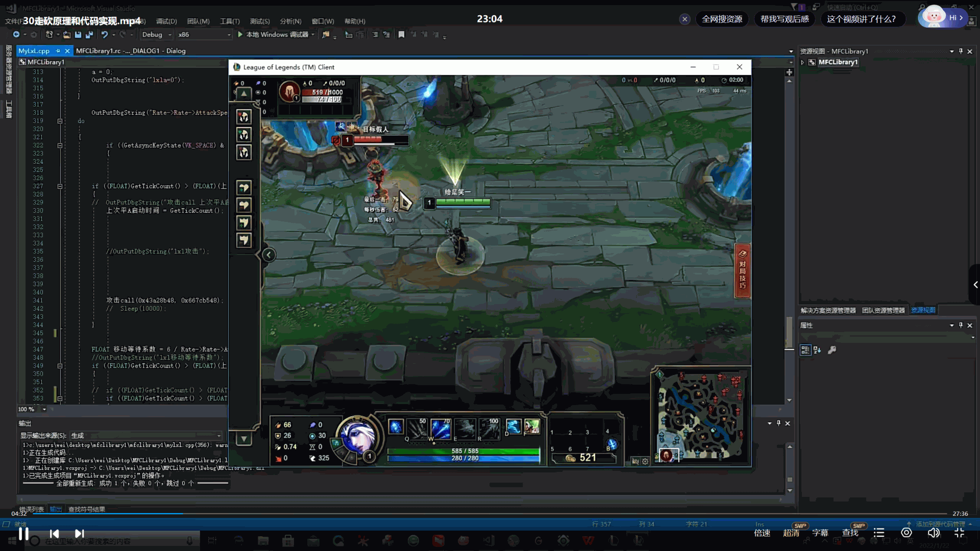This screenshot has height=551, width=980.
Task: Click the wrench icon in properties panel
Action: tap(832, 350)
